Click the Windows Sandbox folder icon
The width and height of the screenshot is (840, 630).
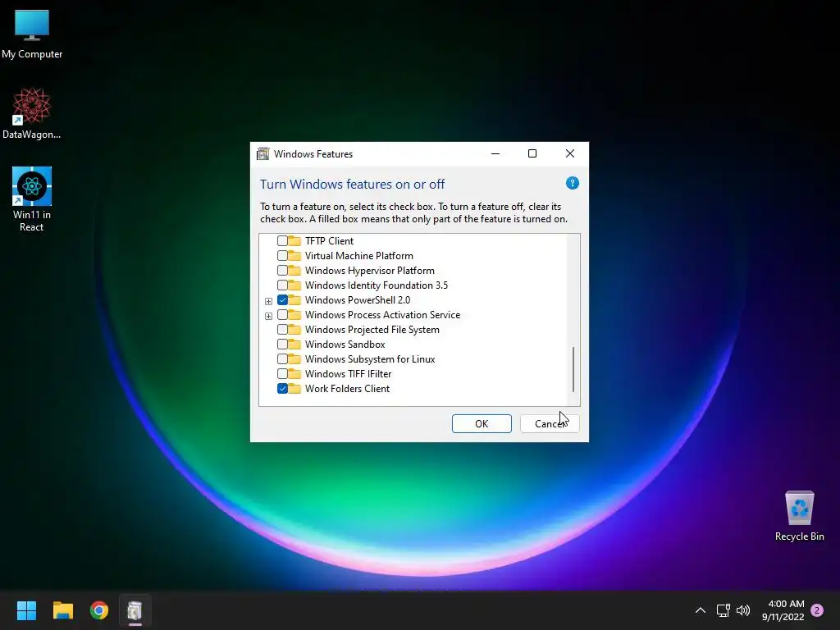click(x=294, y=344)
